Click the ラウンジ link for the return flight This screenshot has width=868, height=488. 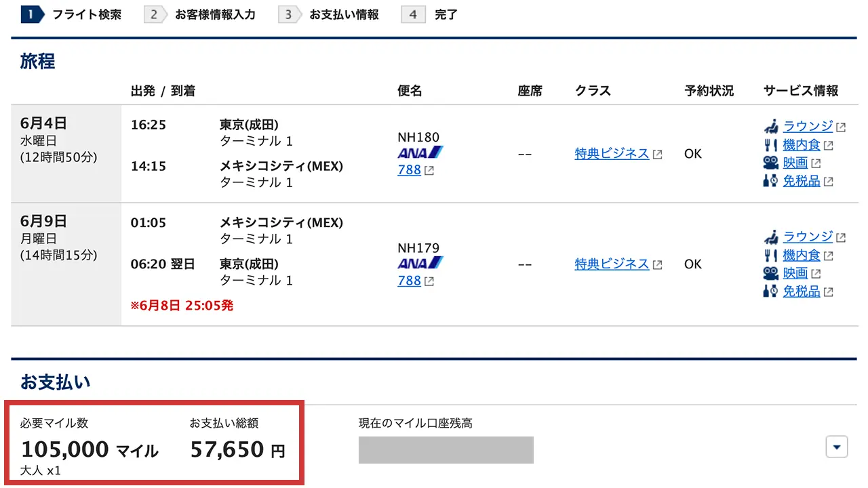808,237
